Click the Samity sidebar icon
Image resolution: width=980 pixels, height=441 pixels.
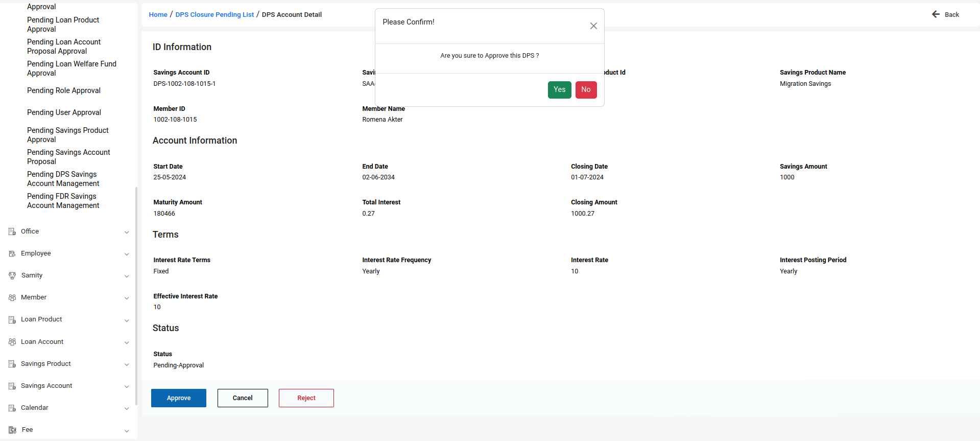[x=12, y=275]
